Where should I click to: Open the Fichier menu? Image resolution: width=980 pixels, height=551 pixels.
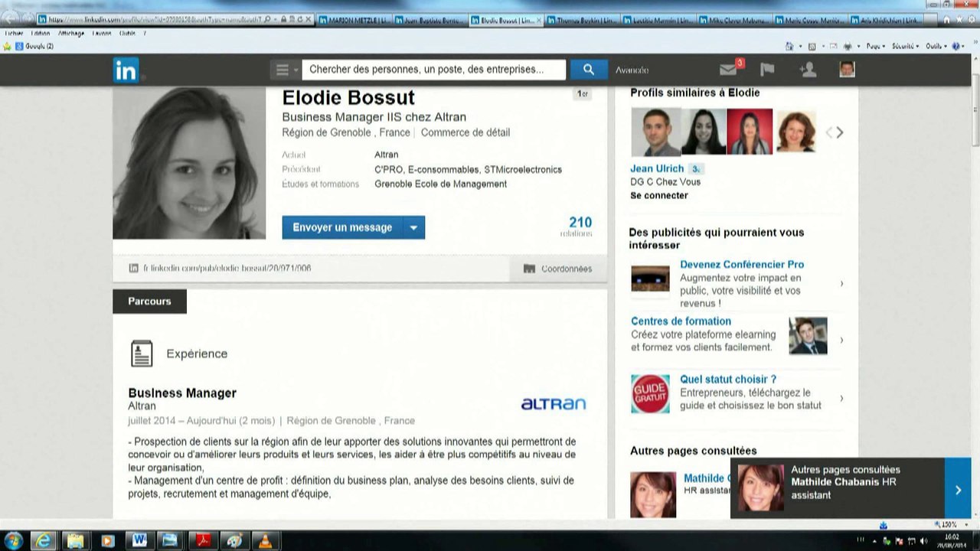[x=14, y=34]
